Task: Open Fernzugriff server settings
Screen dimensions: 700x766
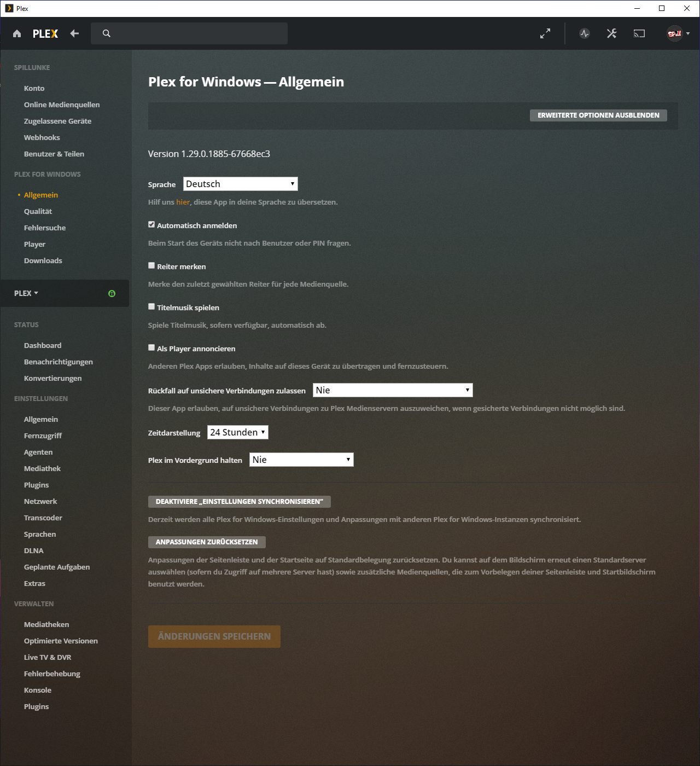Action: tap(43, 436)
